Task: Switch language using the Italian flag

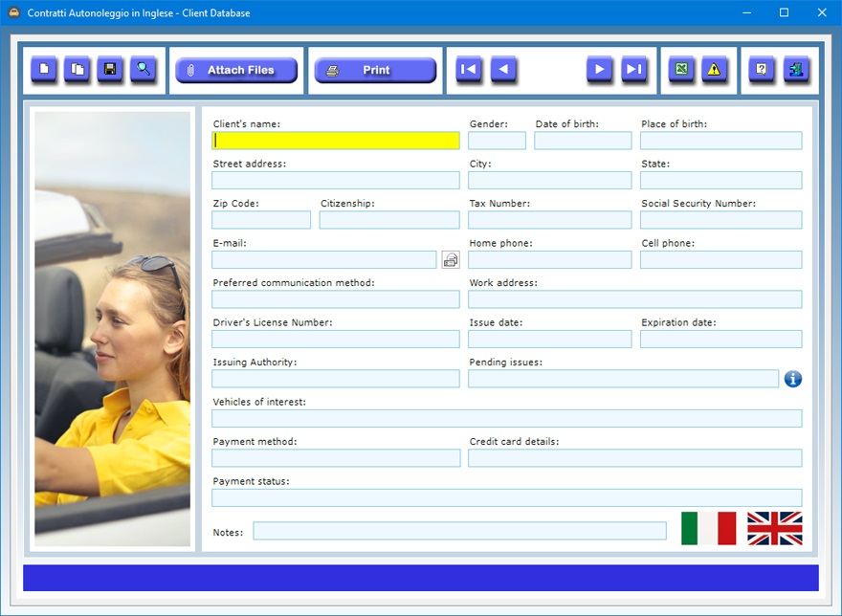Action: 708,528
